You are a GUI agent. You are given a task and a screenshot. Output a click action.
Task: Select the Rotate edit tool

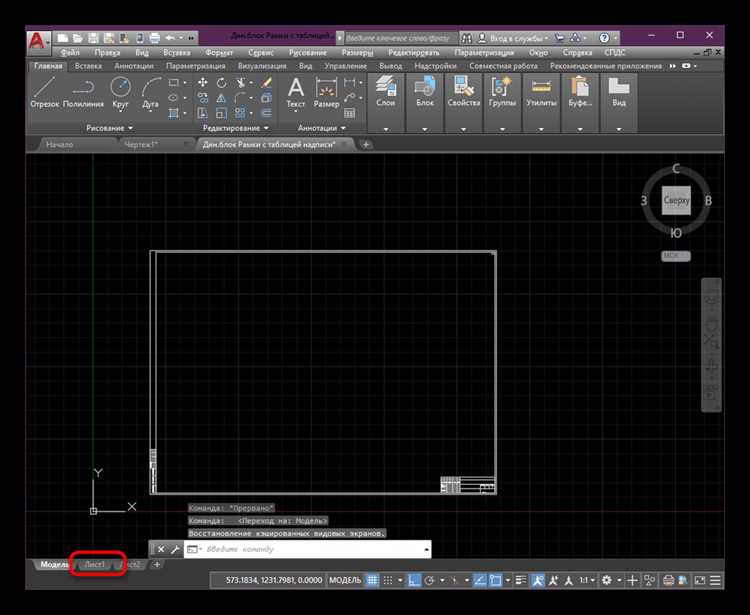pos(221,83)
